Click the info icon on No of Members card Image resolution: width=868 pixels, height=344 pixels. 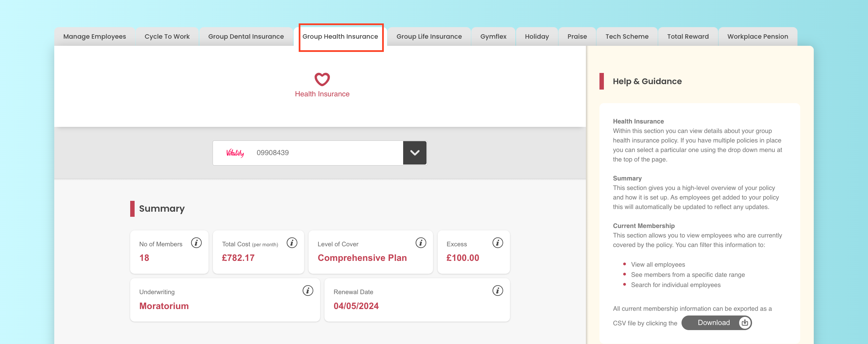tap(196, 243)
